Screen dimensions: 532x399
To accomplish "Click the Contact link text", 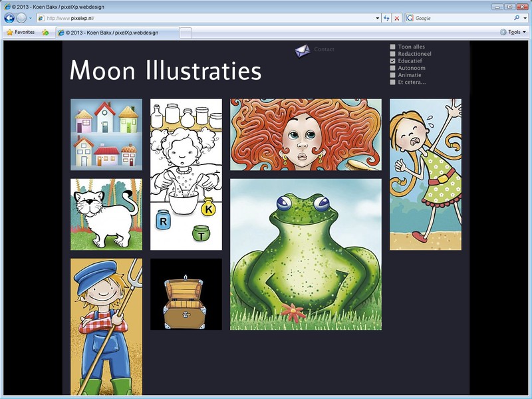I will coord(324,49).
